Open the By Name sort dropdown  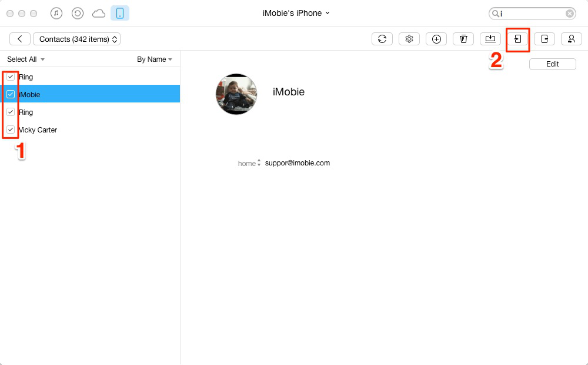point(155,59)
